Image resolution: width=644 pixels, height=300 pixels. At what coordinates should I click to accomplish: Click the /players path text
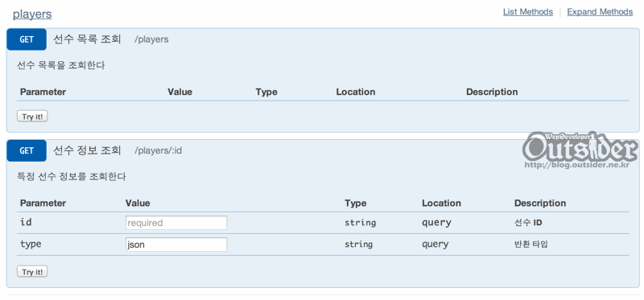point(151,39)
